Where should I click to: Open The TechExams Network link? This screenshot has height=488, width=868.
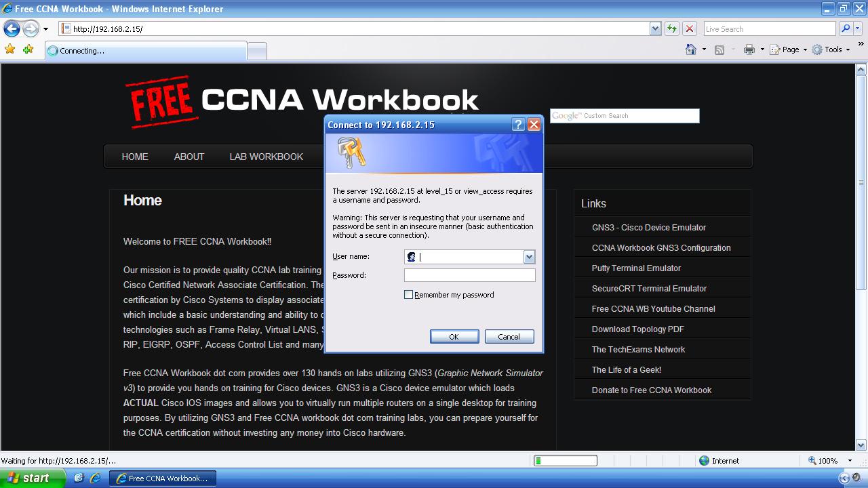pos(638,350)
